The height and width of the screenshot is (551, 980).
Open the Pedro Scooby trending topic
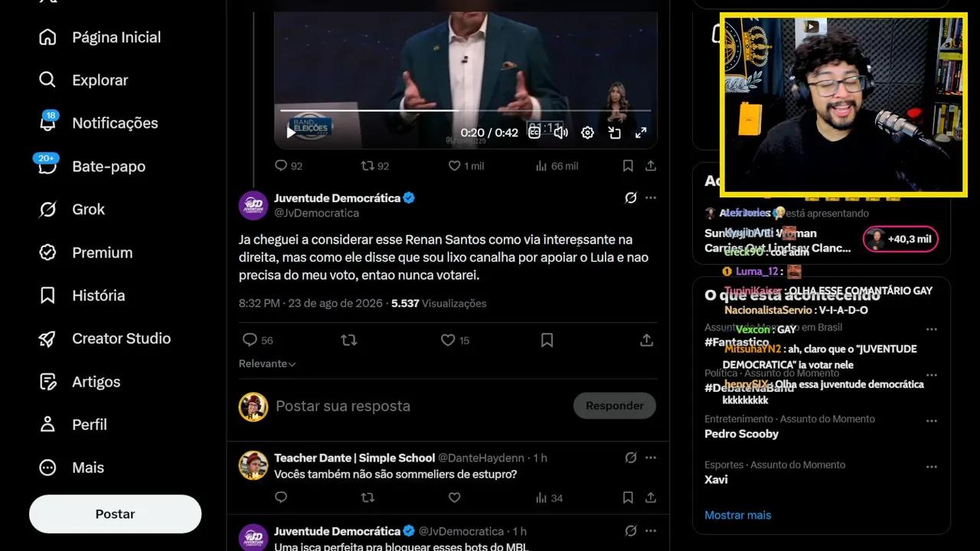tap(741, 434)
